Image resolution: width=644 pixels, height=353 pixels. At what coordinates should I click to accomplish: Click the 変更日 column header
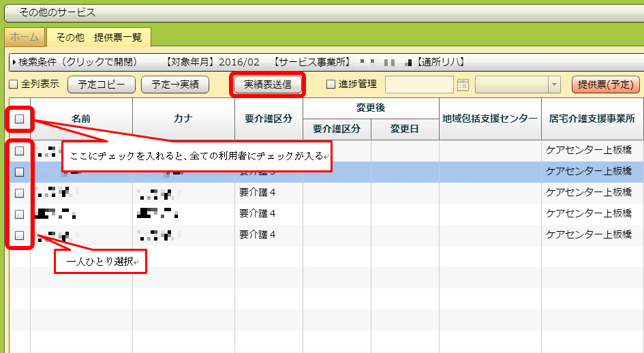click(x=405, y=129)
